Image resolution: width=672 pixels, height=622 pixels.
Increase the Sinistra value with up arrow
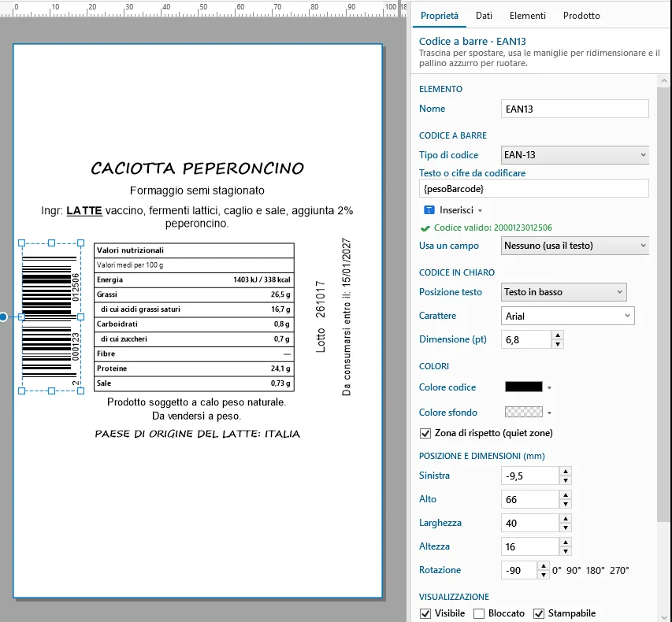point(566,471)
